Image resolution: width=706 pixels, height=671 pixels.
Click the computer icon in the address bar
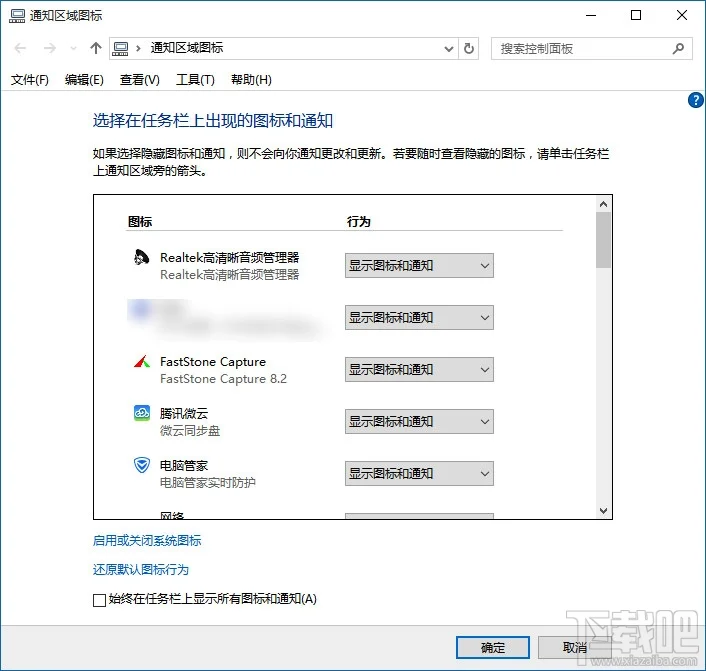[x=121, y=48]
